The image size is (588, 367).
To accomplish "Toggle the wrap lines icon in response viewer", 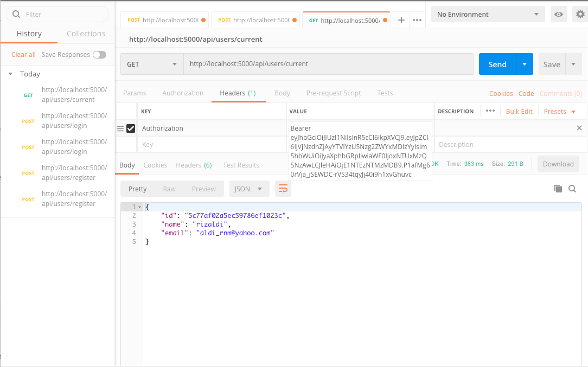I will click(282, 189).
